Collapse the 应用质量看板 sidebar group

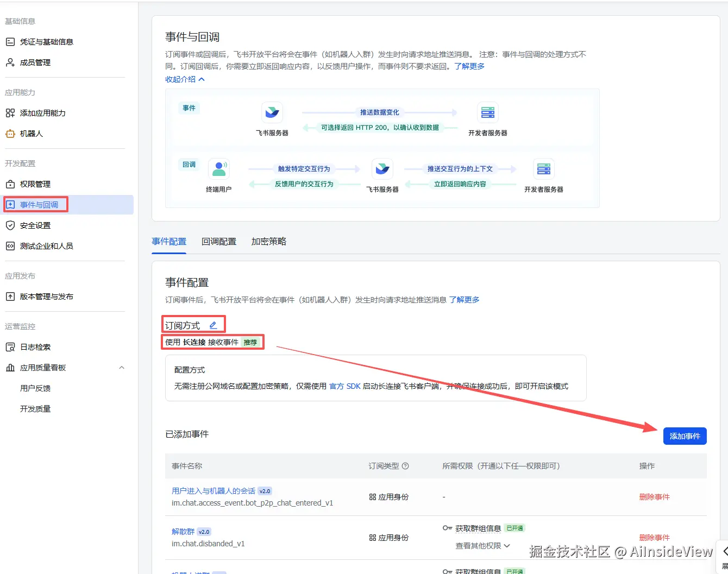coord(122,368)
